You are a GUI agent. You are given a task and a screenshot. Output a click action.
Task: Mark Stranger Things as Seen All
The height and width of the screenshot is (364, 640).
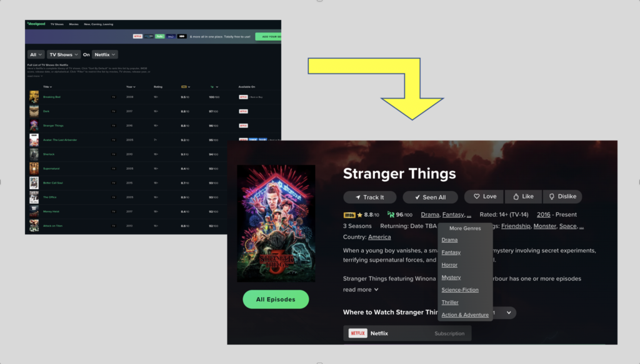[x=430, y=197]
